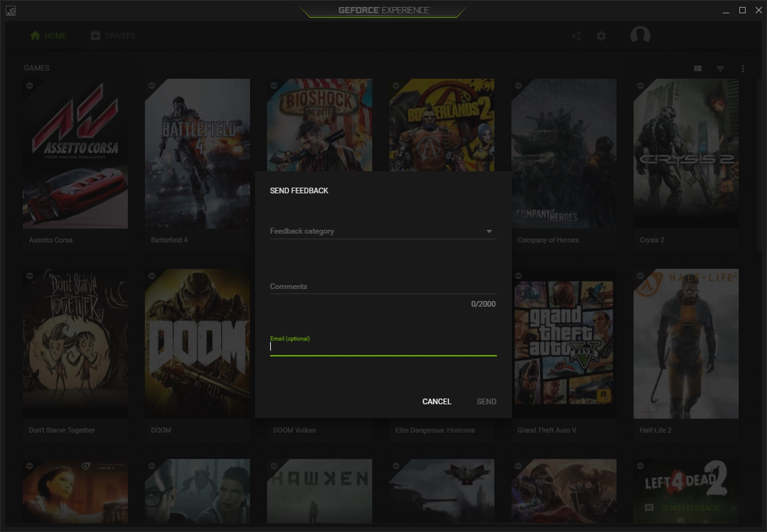The image size is (767, 532).
Task: Click the 'Crysis 2' game label
Action: point(652,240)
